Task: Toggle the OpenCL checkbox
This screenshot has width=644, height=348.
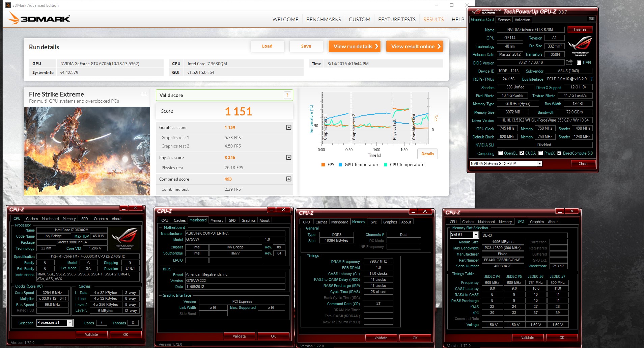Action: (501, 153)
